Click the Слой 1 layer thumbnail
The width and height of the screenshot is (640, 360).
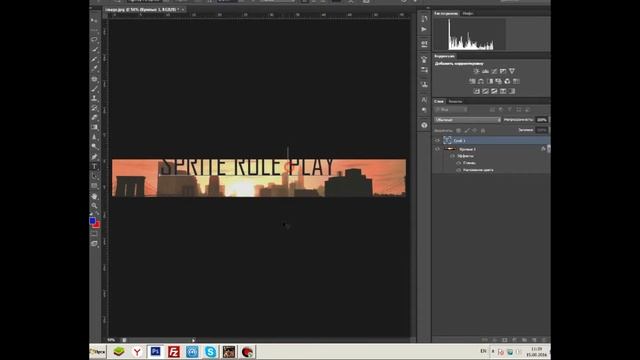(447, 140)
